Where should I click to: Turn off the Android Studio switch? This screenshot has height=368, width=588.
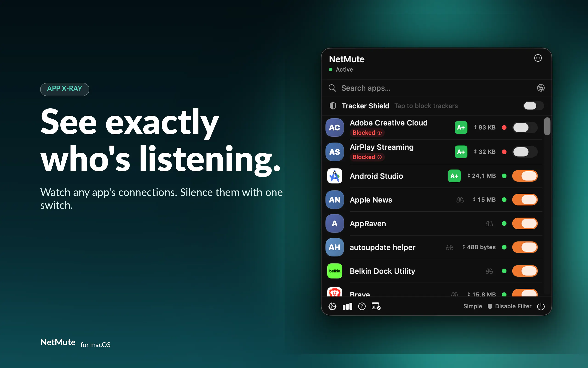pyautogui.click(x=525, y=176)
